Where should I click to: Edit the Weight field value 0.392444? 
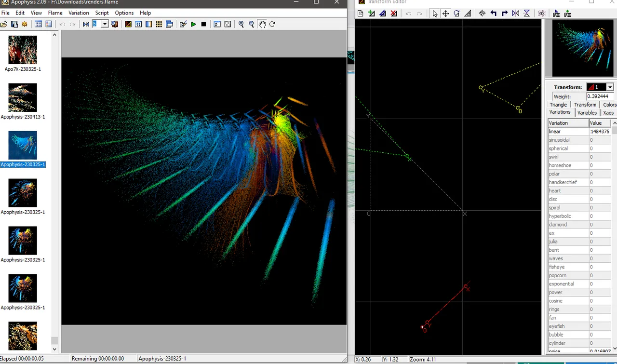coord(600,96)
